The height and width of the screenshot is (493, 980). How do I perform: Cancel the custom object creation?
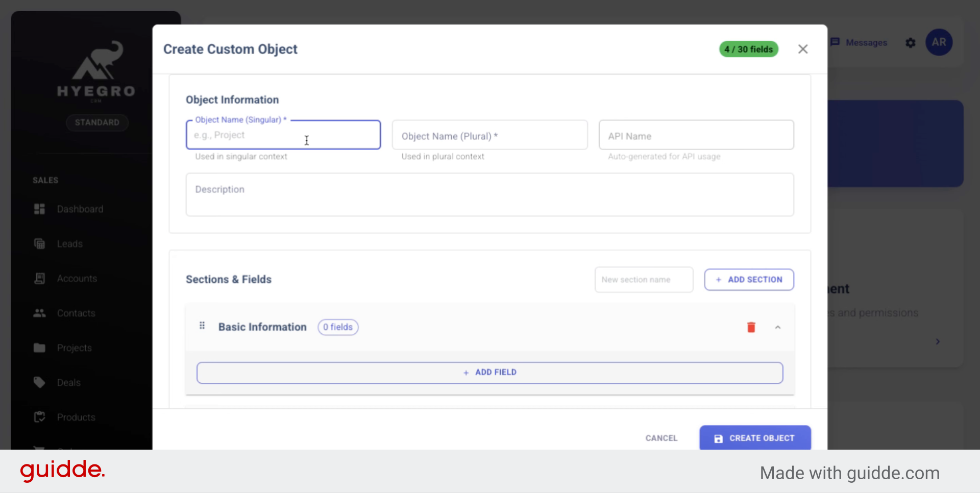(x=661, y=438)
